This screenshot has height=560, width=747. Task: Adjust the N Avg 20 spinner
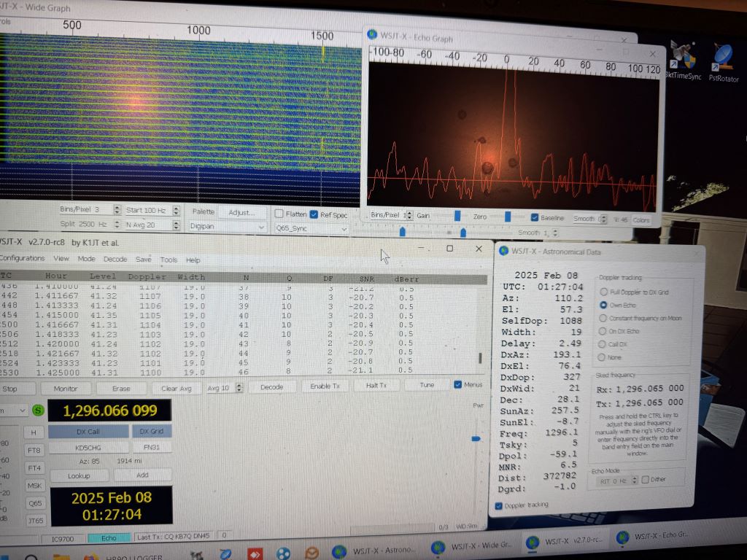pyautogui.click(x=177, y=225)
